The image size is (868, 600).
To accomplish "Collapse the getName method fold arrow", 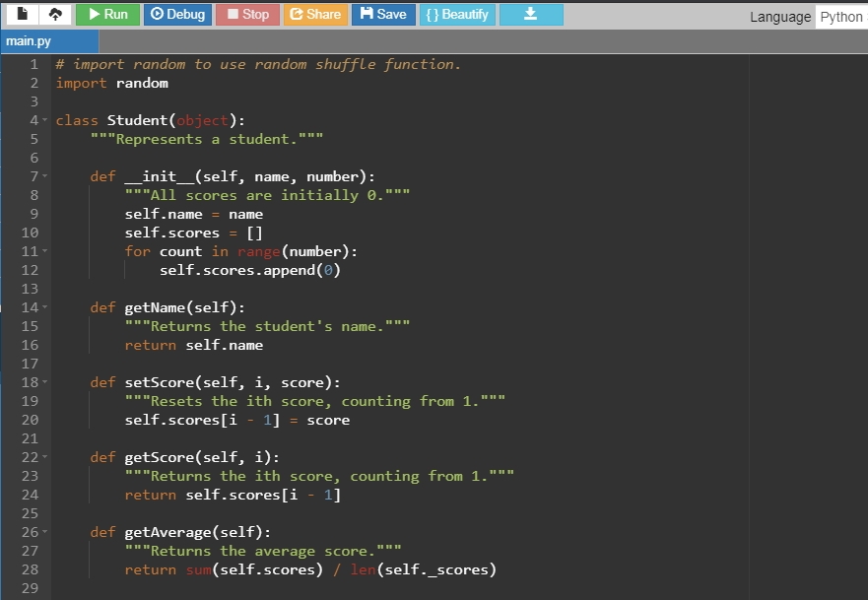I will point(46,308).
